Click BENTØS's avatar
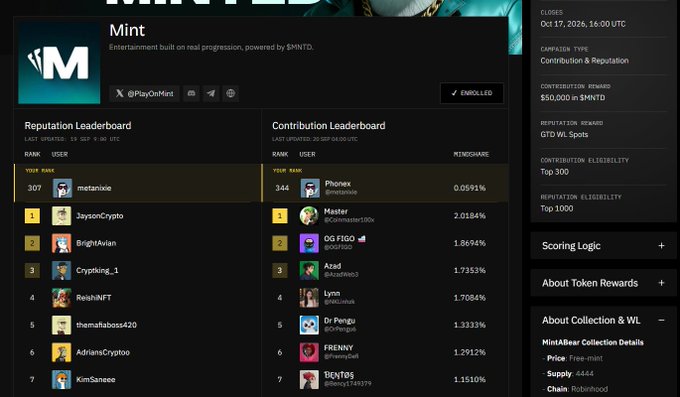This screenshot has height=397, width=680. pos(309,380)
